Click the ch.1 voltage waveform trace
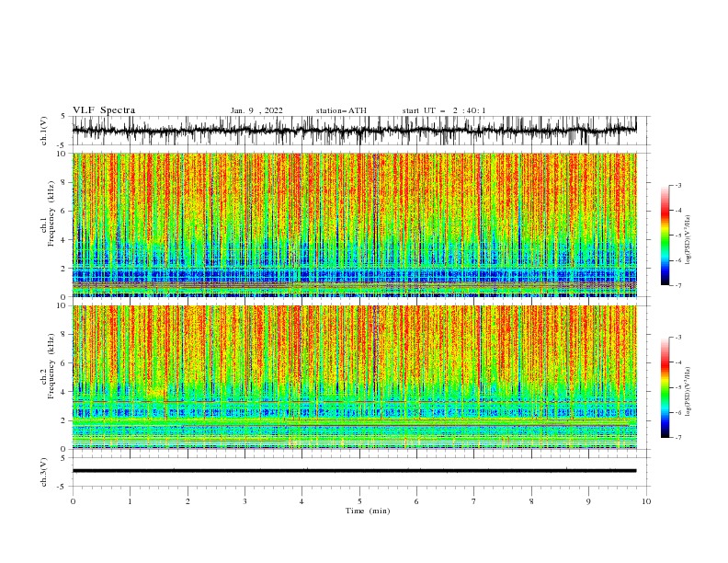The width and height of the screenshot is (728, 563). (x=354, y=131)
